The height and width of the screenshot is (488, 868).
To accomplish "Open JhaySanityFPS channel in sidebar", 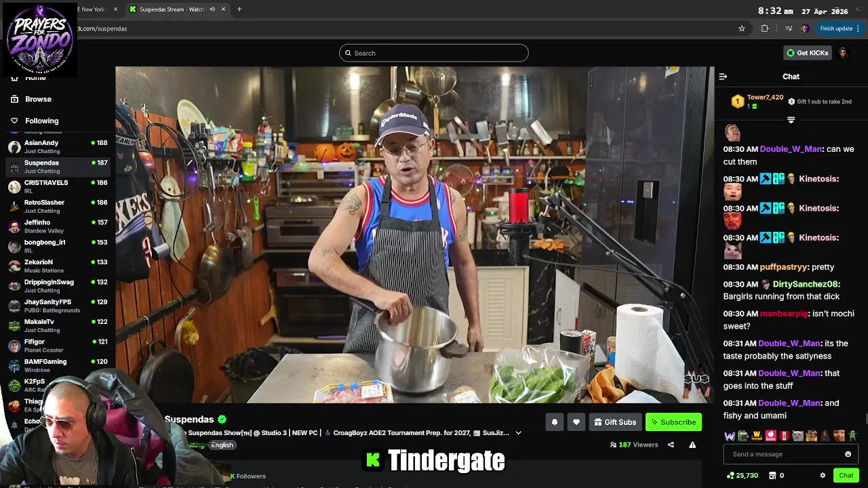I will point(58,306).
